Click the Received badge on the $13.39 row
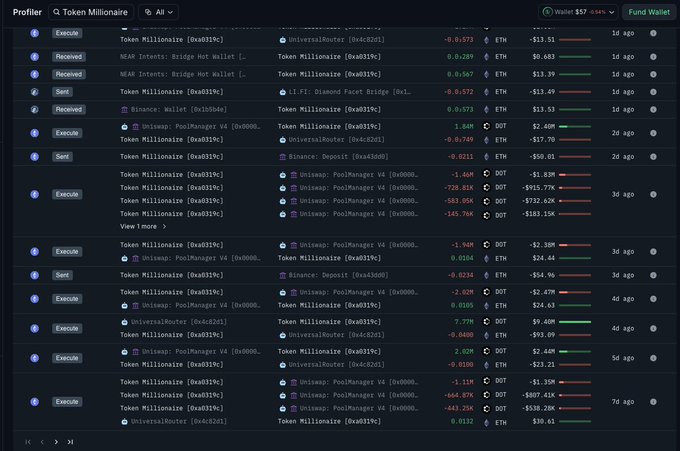 (69, 74)
